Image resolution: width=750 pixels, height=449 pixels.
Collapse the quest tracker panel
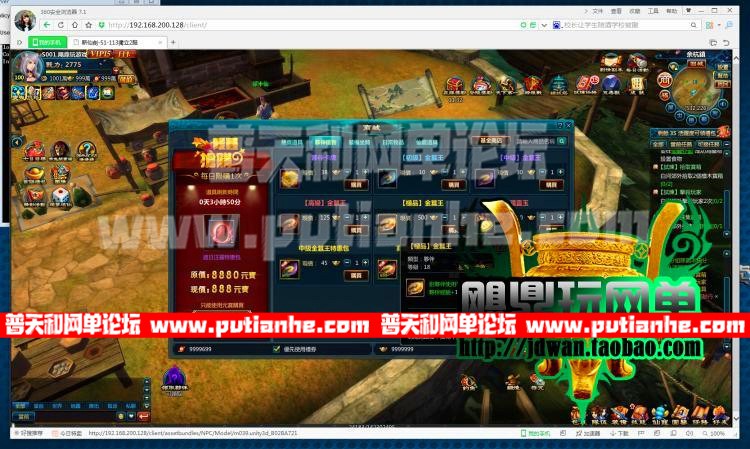tap(727, 144)
